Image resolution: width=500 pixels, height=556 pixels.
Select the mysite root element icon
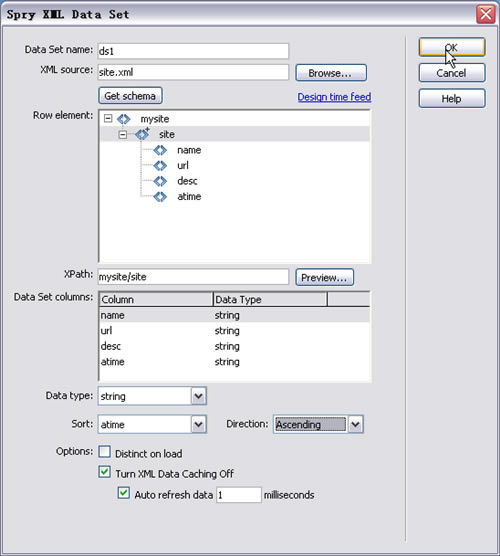point(124,119)
